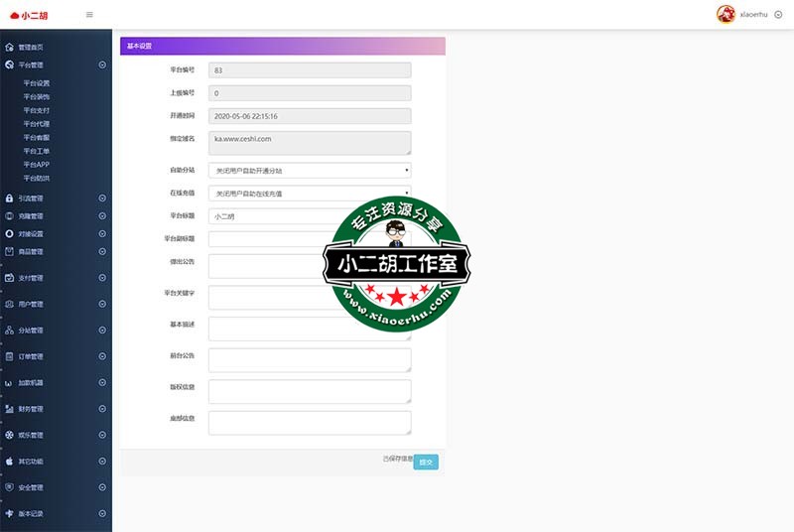Expand the 订单管理 sidebar section
This screenshot has height=532, width=794.
[x=102, y=356]
